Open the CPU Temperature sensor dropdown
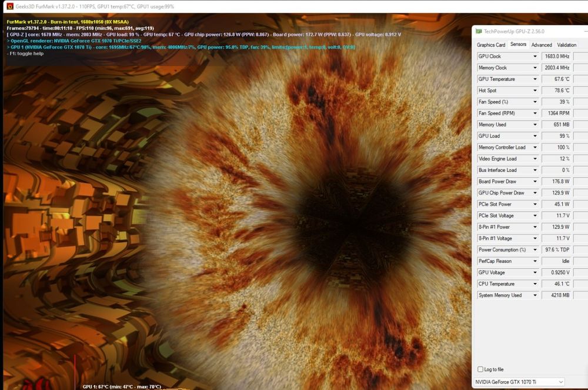Viewport: 588px width, 390px height. (535, 284)
